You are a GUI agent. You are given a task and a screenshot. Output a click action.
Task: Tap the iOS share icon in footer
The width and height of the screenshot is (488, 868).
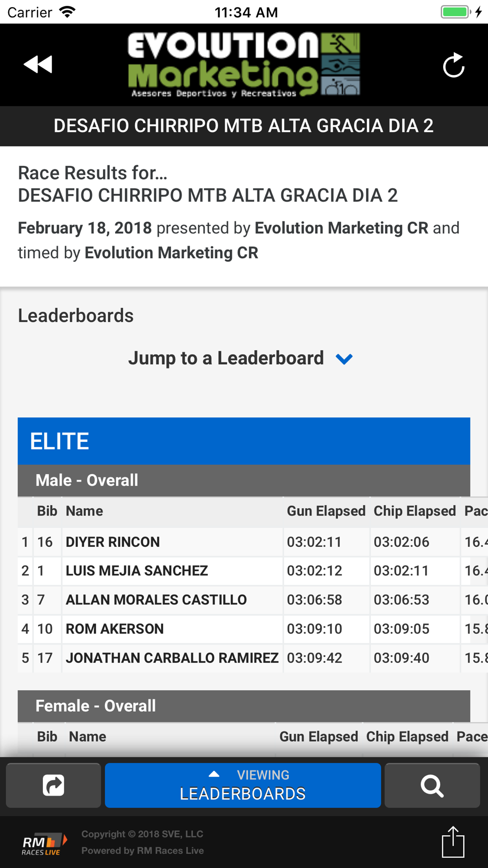click(x=453, y=842)
